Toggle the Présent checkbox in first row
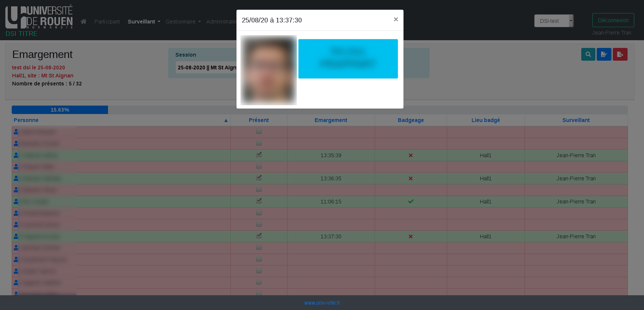This screenshot has height=310, width=644. [x=259, y=131]
